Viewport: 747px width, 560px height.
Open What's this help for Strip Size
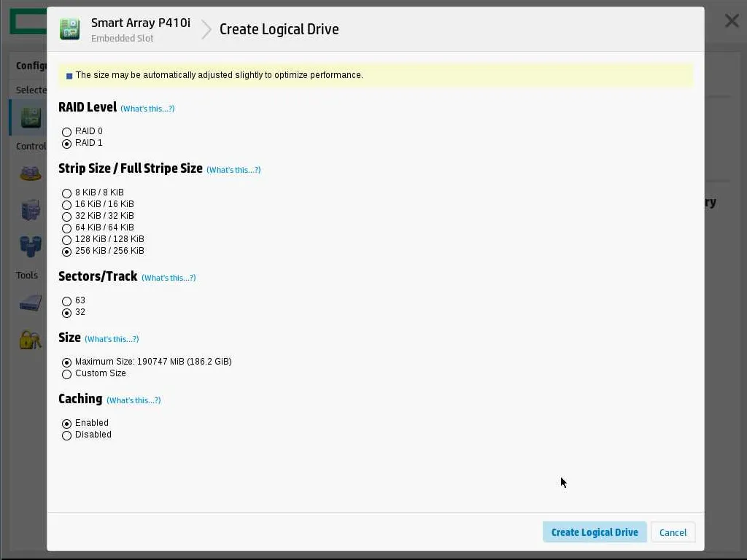pyautogui.click(x=233, y=170)
